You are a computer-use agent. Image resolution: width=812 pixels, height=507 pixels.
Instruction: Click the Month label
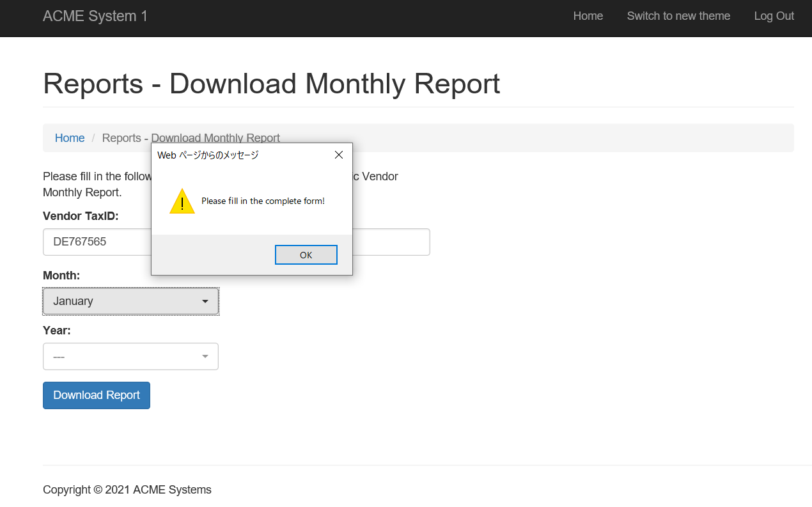[x=61, y=276]
